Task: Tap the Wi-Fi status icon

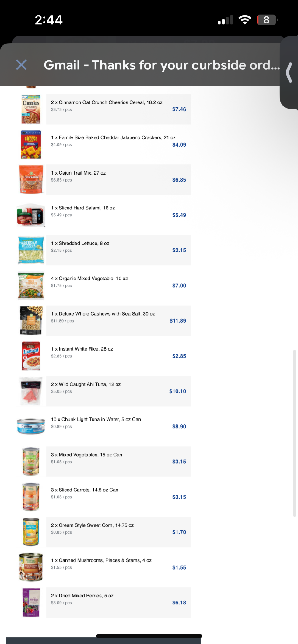Action: pyautogui.click(x=245, y=20)
